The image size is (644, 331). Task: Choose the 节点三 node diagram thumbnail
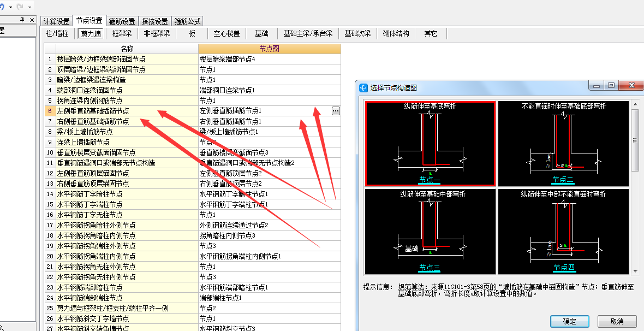point(430,231)
